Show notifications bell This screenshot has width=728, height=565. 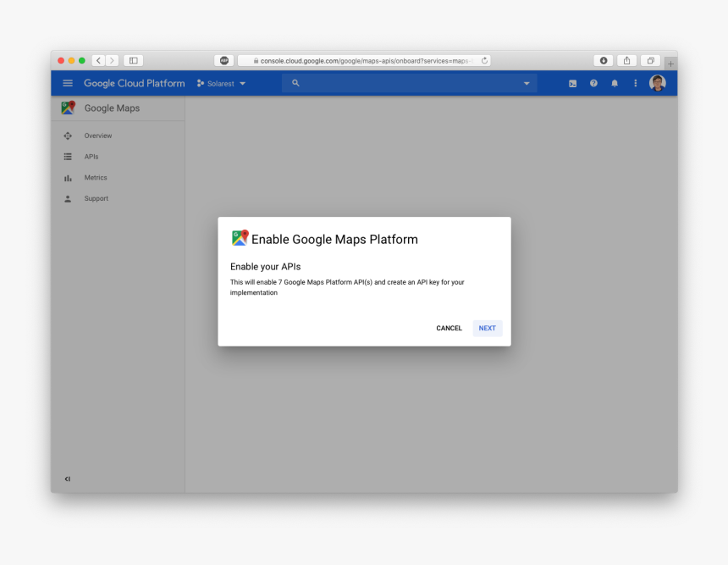615,83
